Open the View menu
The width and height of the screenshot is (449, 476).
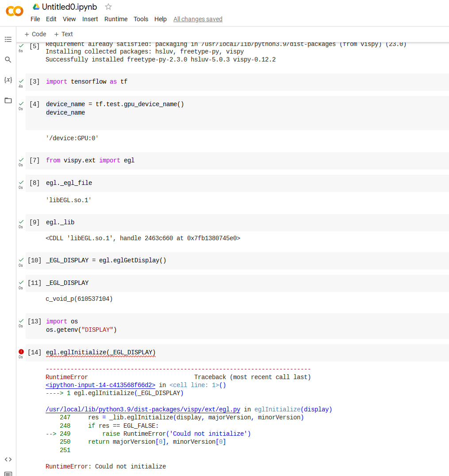click(x=69, y=19)
